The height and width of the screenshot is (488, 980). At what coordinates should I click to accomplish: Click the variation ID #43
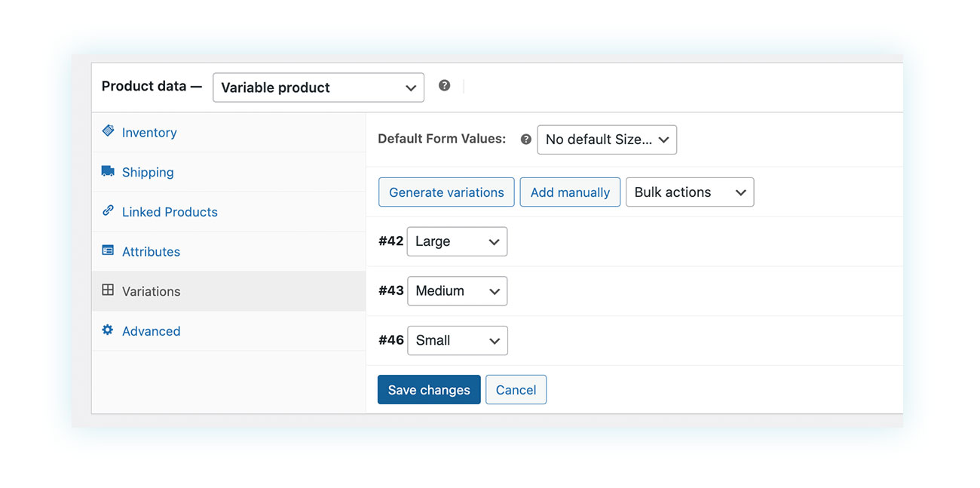pos(390,290)
